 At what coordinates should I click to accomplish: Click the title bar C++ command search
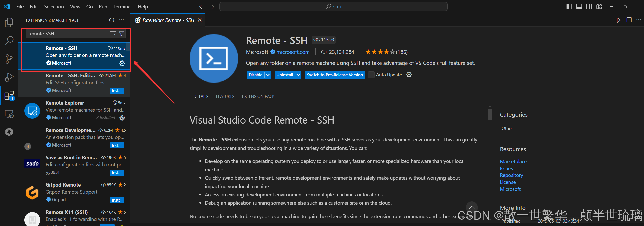[333, 7]
